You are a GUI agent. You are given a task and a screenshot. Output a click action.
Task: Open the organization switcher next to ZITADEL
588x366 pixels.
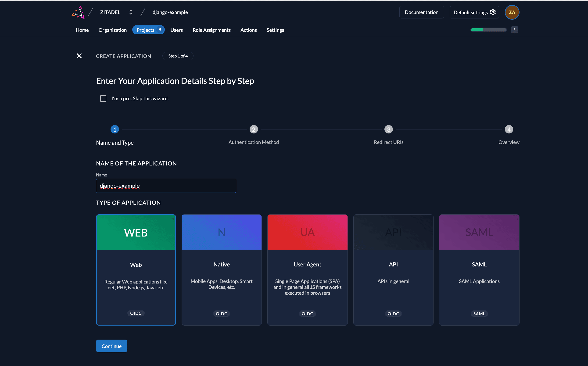tap(131, 12)
